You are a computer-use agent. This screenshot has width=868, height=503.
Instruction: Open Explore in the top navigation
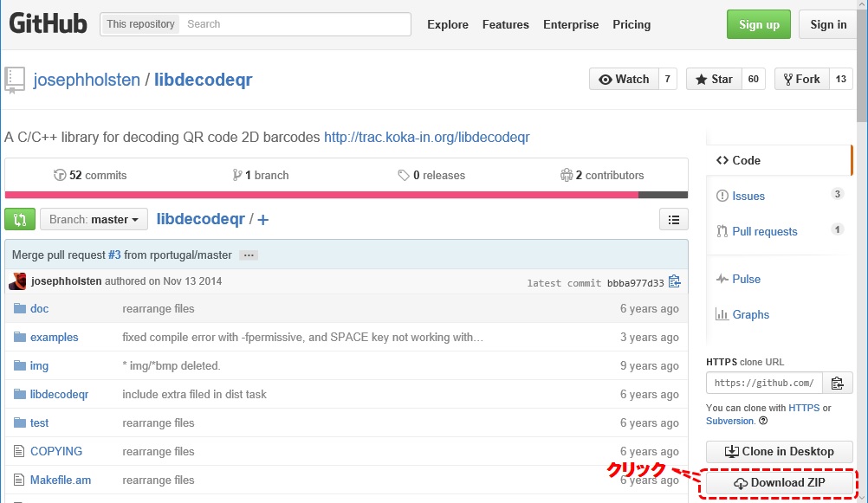[448, 24]
